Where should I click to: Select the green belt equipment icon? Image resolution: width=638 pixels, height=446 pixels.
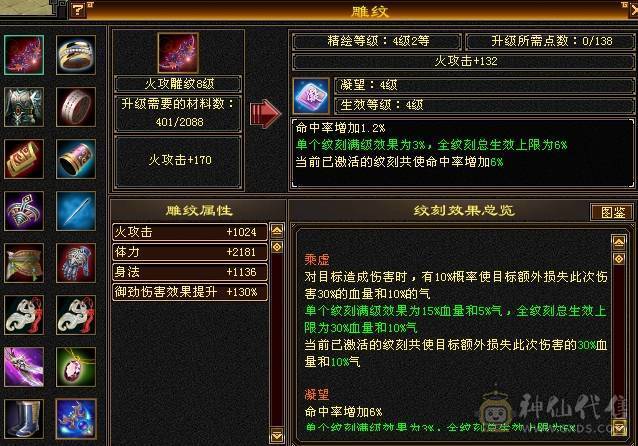pos(24,263)
